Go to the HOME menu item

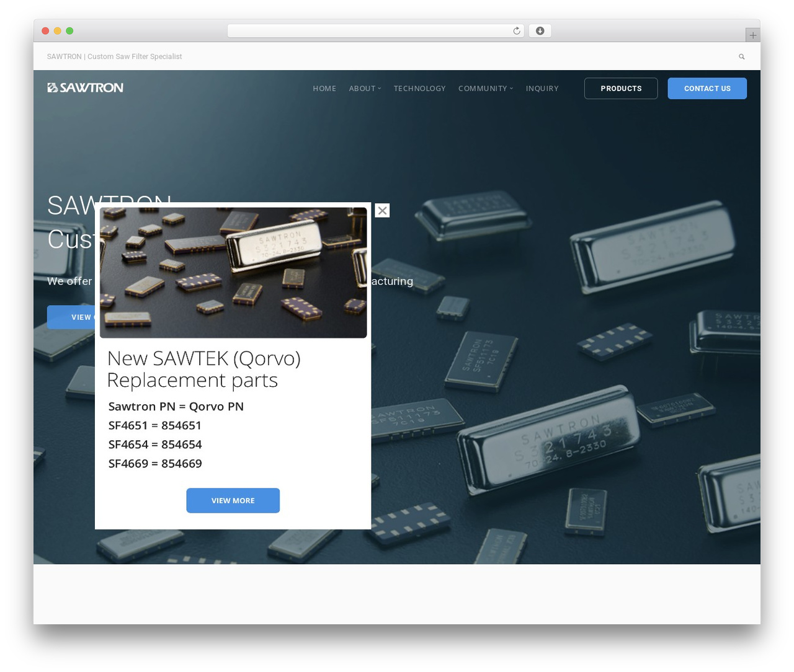324,89
